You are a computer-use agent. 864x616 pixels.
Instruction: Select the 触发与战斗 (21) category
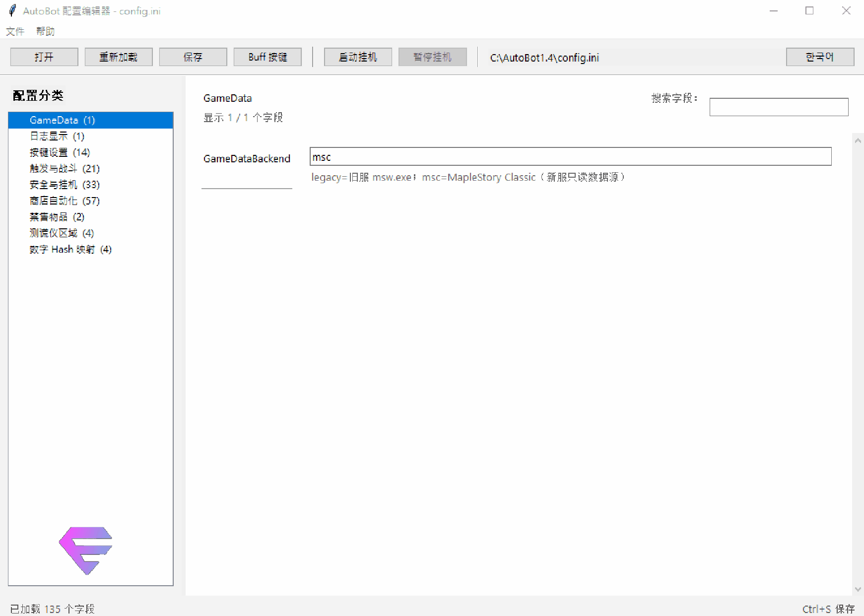pyautogui.click(x=91, y=169)
